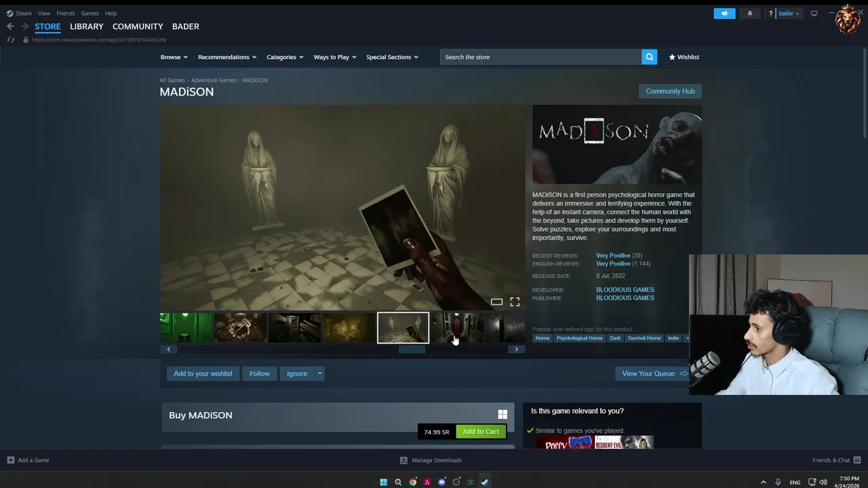868x488 pixels.
Task: Click the store search magnifier button
Action: 649,57
